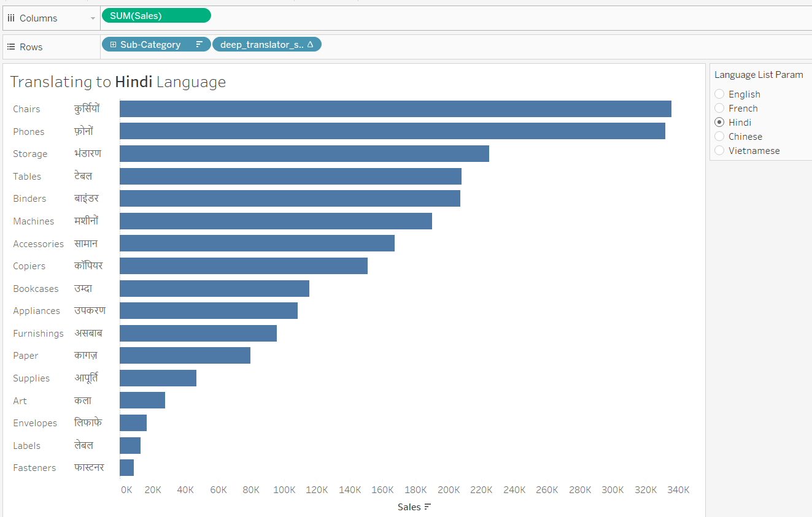Click the 'Chairs' row header label
This screenshot has width=812, height=517.
coord(26,109)
